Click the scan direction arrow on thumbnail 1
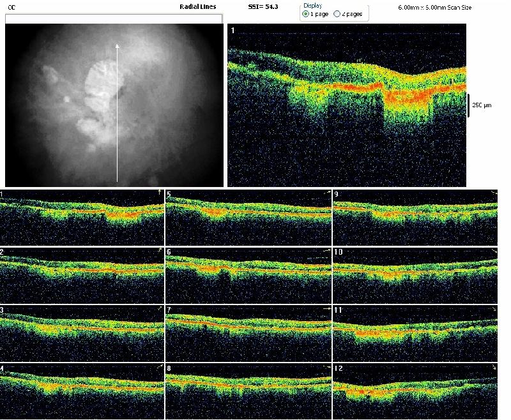511x420 pixels. tap(160, 191)
